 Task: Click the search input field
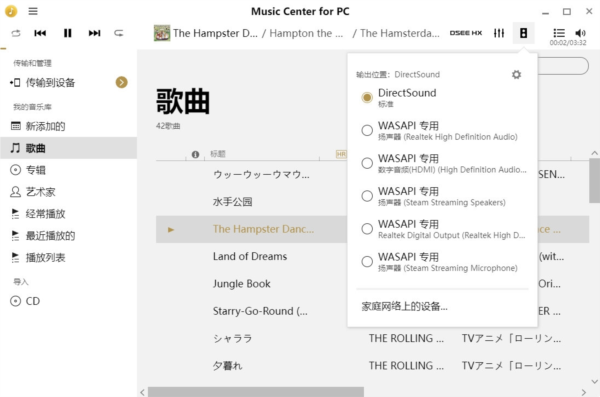pos(562,66)
